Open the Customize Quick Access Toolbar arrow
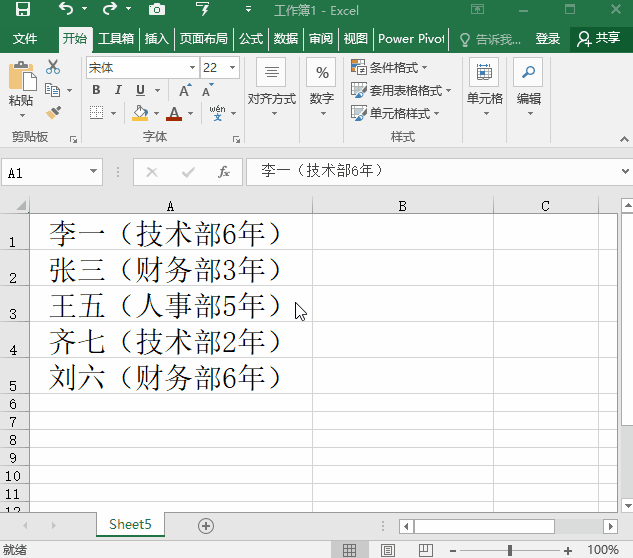This screenshot has width=633, height=558. pyautogui.click(x=249, y=9)
